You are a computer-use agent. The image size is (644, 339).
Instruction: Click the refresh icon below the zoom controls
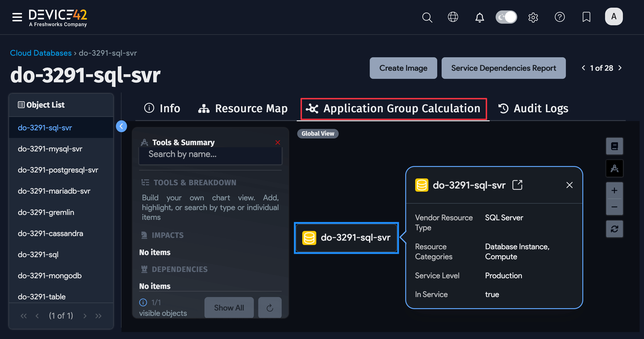coord(615,229)
